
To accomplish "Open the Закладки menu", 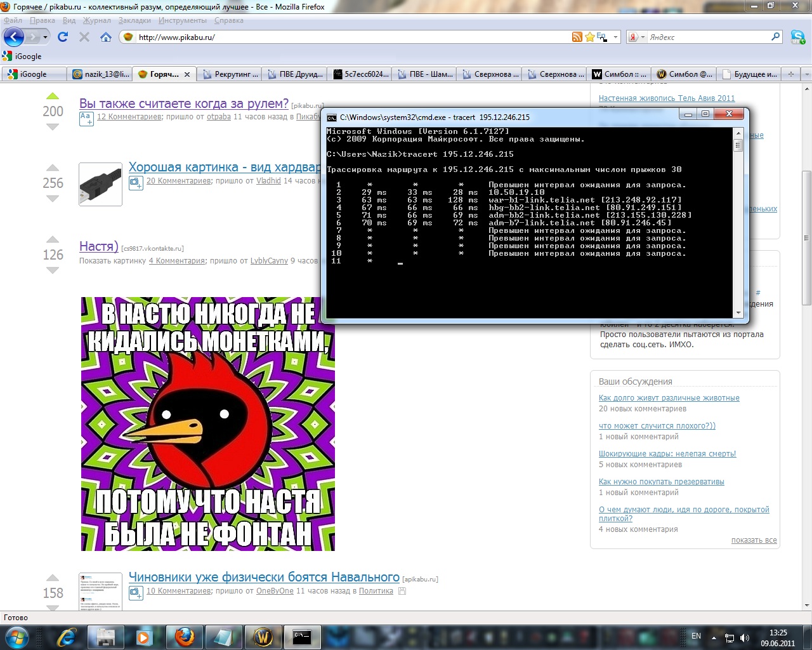I will click(x=134, y=20).
